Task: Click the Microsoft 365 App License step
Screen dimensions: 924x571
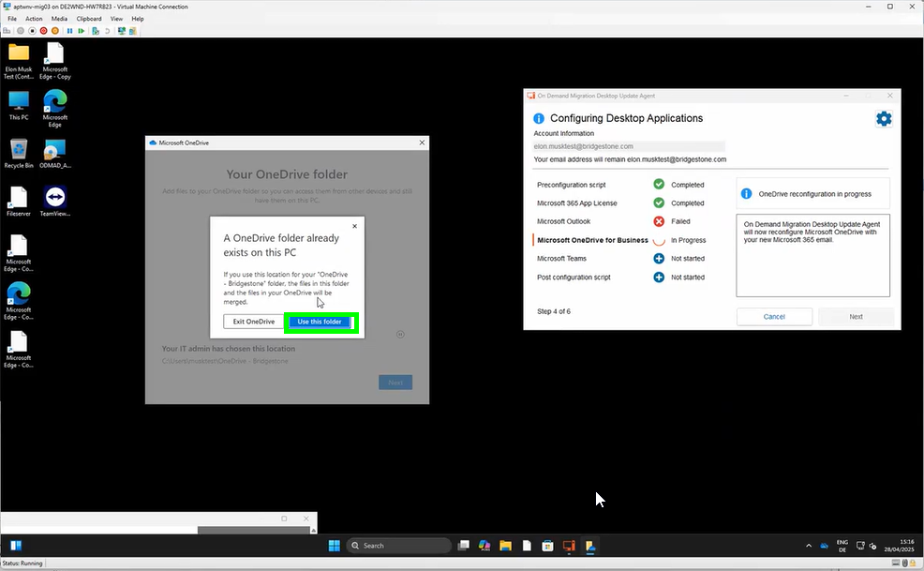Action: click(577, 203)
